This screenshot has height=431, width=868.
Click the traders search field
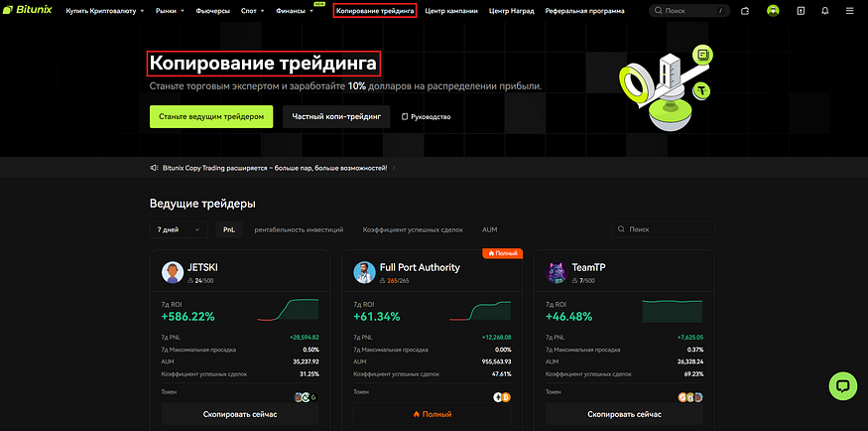click(x=663, y=229)
